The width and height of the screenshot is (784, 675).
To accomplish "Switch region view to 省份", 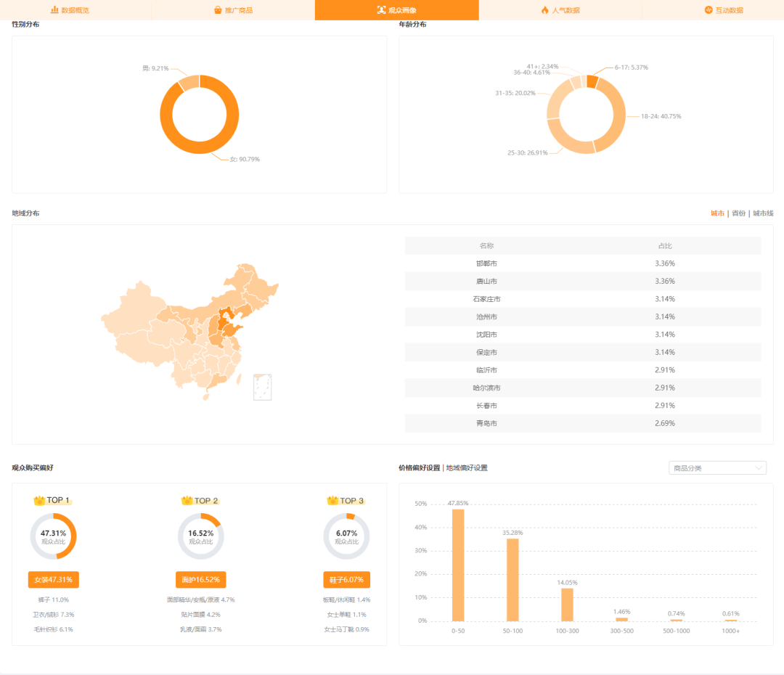I will 738,213.
